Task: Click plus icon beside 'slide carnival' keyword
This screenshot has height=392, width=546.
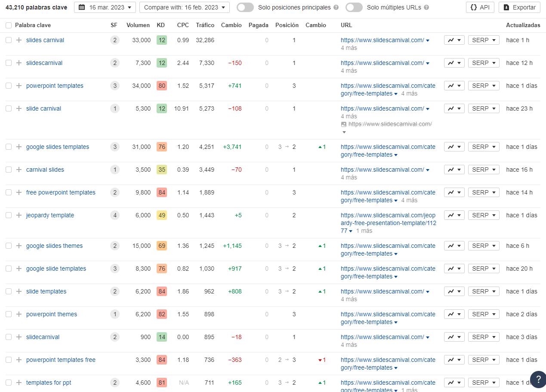Action: 19,108
